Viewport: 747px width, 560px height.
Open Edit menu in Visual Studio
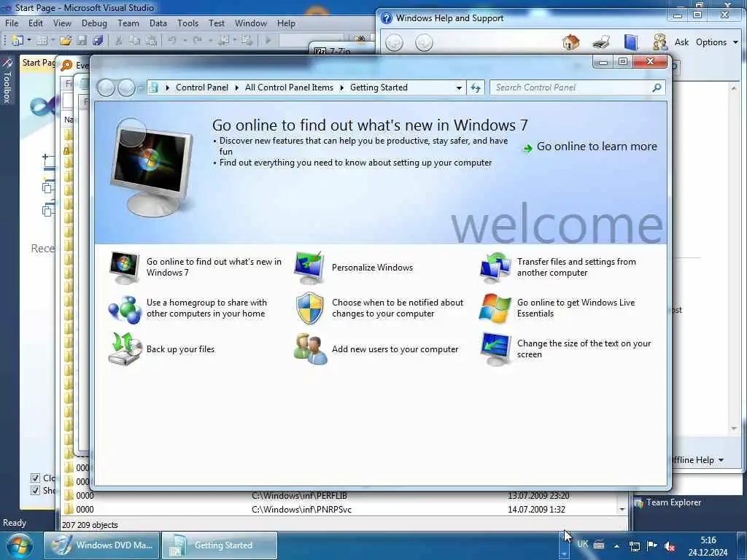(x=36, y=23)
